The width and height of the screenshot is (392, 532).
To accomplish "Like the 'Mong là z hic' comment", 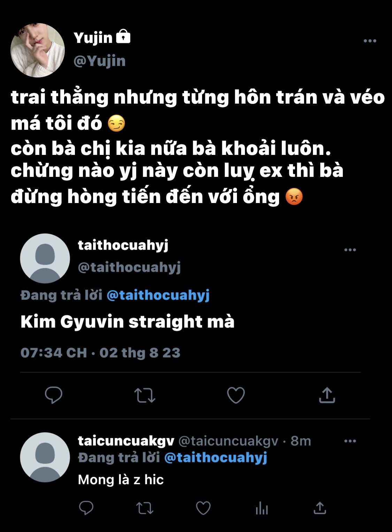I will pyautogui.click(x=203, y=508).
